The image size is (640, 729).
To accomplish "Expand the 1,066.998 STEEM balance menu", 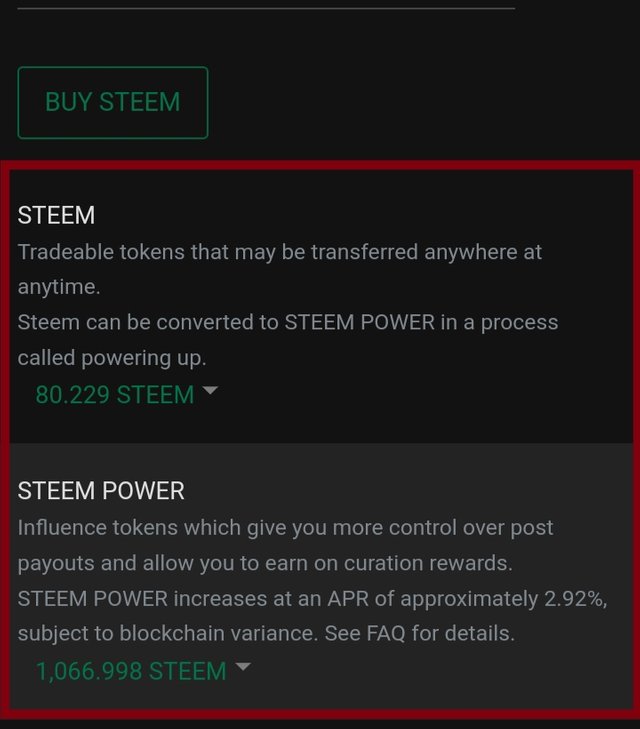I will (x=131, y=671).
